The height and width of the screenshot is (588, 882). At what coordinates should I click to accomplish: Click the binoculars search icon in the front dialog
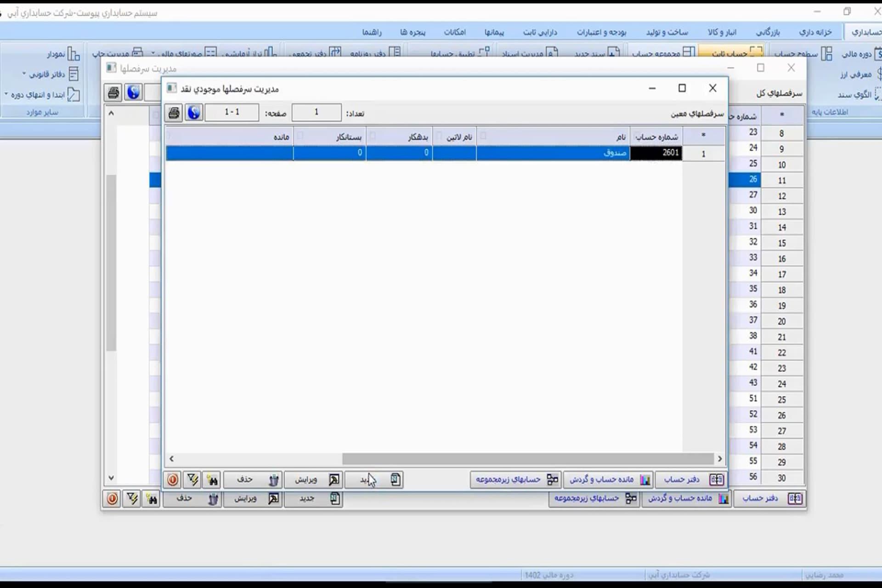212,480
